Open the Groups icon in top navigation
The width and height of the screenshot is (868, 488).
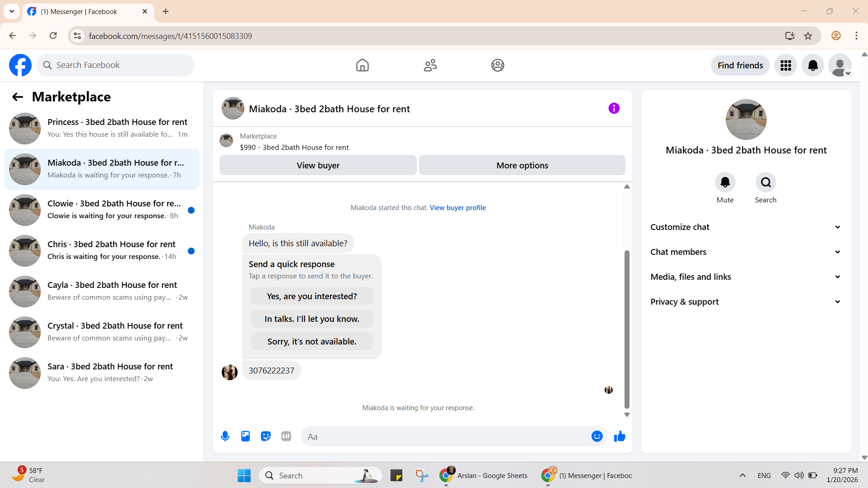497,65
